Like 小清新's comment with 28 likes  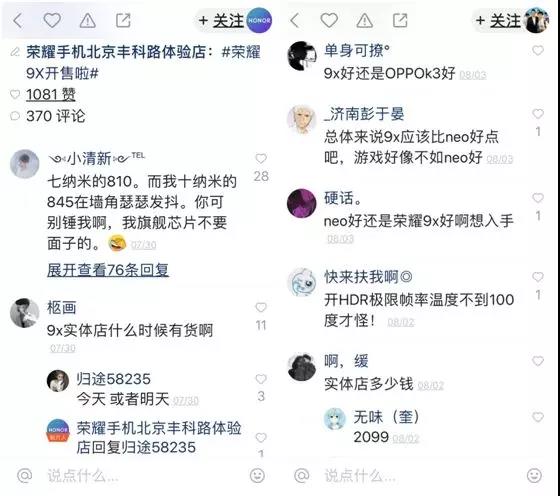[x=261, y=158]
